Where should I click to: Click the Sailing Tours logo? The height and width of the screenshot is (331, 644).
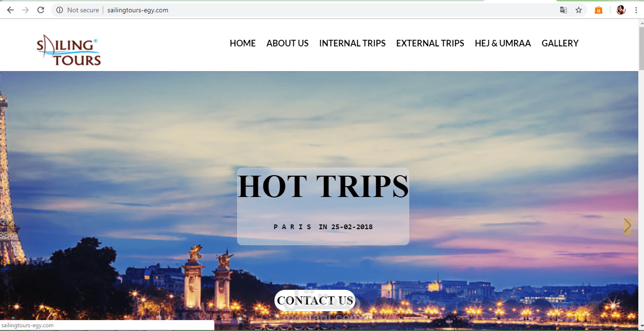tap(69, 50)
